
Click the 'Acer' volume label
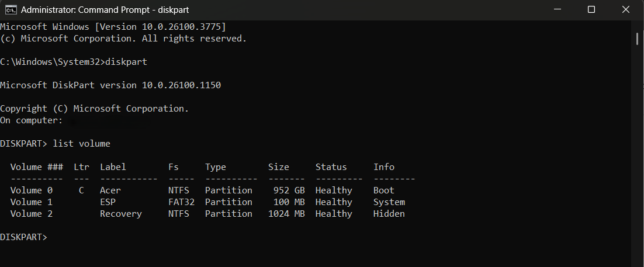[x=110, y=190]
